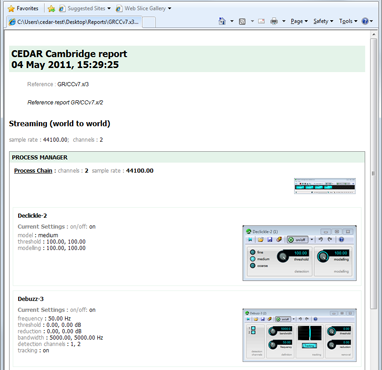
Task: Open the Print button dropdown arrow
Action: point(284,21)
